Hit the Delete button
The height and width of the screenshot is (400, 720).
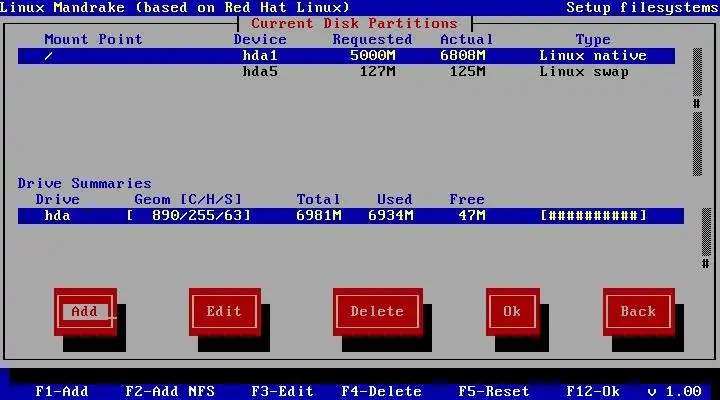tap(377, 312)
